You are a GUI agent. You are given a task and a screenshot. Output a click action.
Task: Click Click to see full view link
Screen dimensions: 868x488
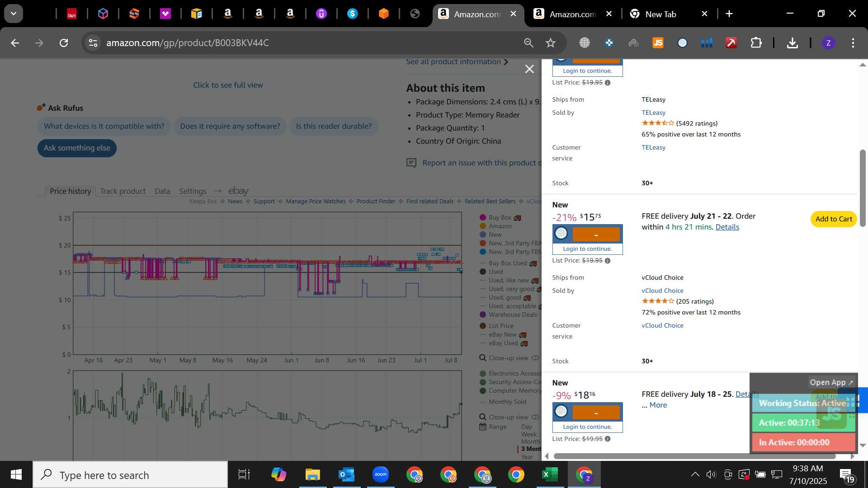coord(228,85)
